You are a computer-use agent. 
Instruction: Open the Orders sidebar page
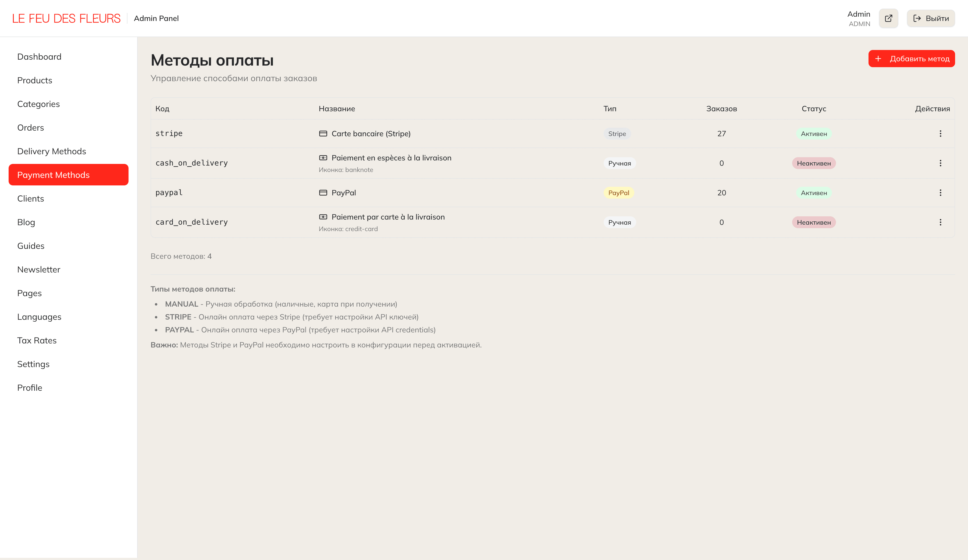click(x=30, y=127)
